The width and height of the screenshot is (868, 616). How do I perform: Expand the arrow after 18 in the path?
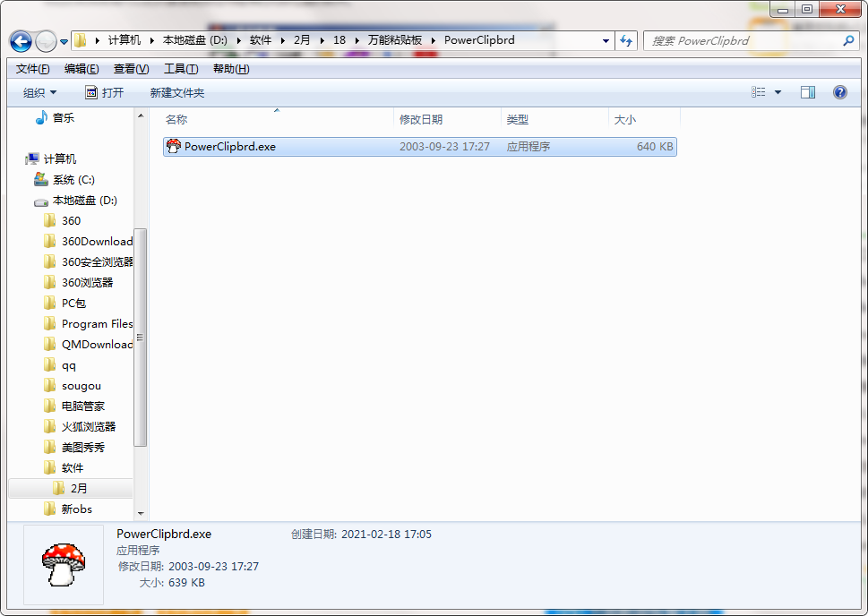click(357, 40)
